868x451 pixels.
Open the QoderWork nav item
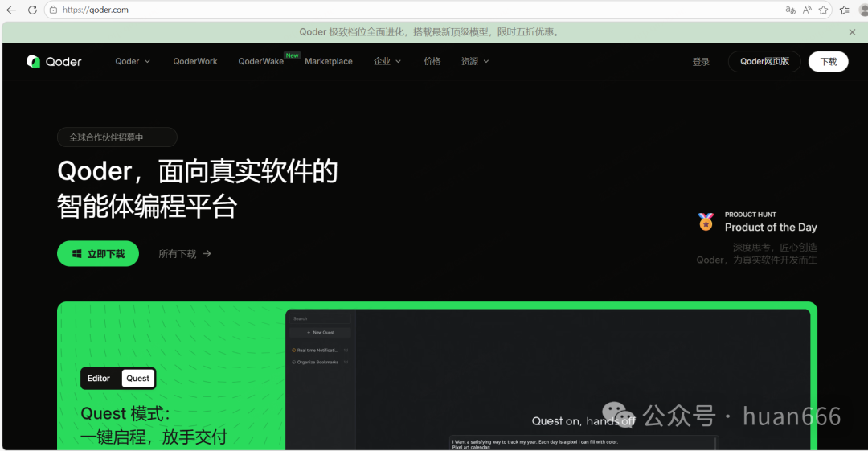click(194, 61)
